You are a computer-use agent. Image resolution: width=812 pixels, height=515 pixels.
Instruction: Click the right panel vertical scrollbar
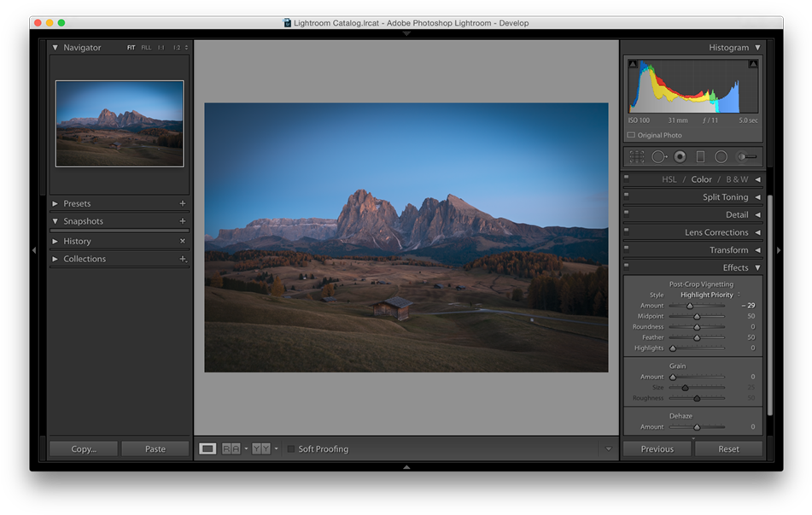770,306
